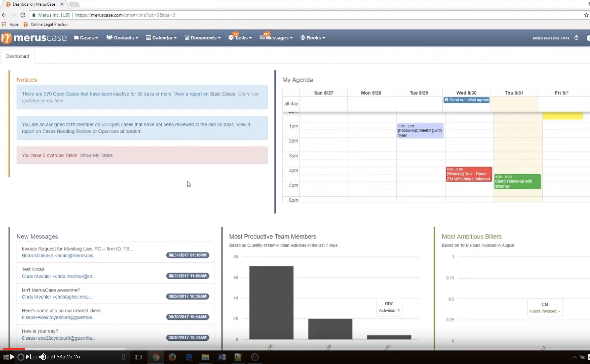Click the MerusCase logo icon
This screenshot has width=590, height=364.
click(6, 38)
